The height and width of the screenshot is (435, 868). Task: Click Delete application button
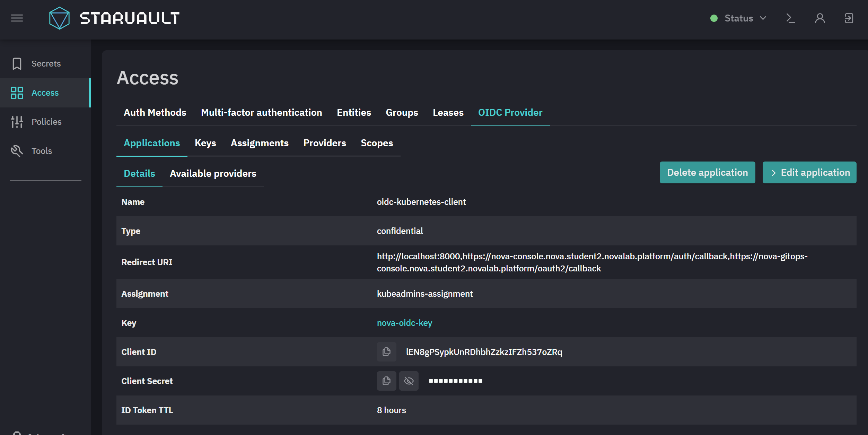(x=708, y=173)
